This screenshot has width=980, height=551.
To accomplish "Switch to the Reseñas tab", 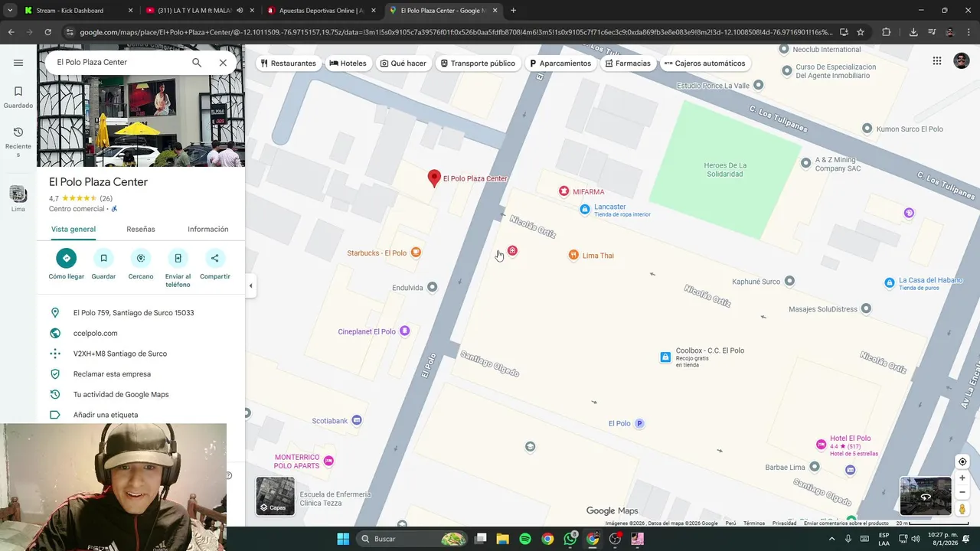I will pos(141,229).
